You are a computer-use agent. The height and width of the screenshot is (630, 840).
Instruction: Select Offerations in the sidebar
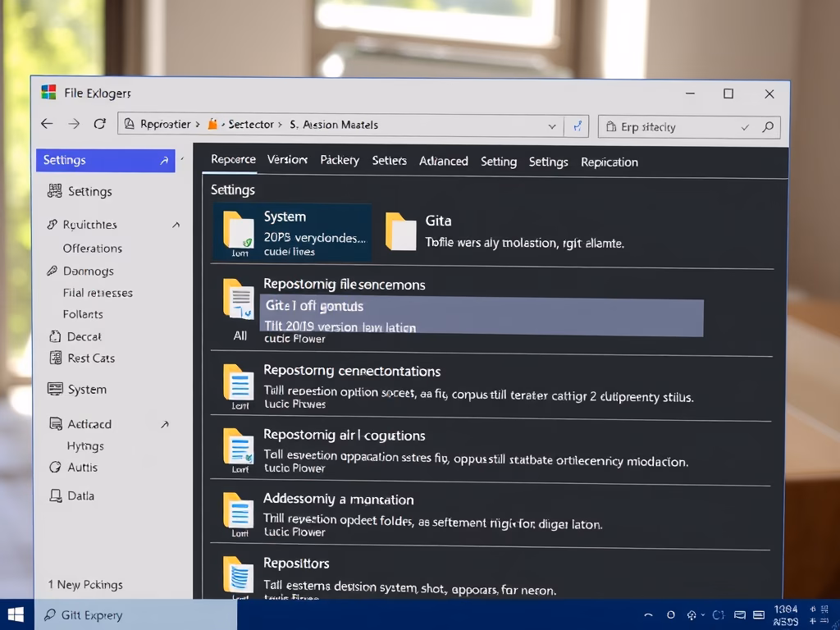tap(93, 249)
